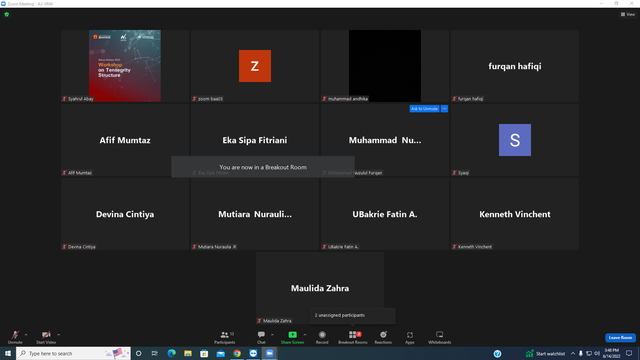Select the Kenneth Vinchent participant tile
Viewport: 640px width, 360px height.
coord(515,214)
